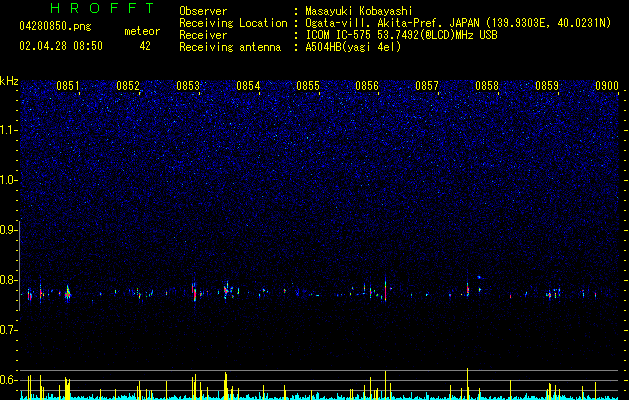Click the 0854 time marker
Viewport: 629px width, 400px height.
click(248, 86)
